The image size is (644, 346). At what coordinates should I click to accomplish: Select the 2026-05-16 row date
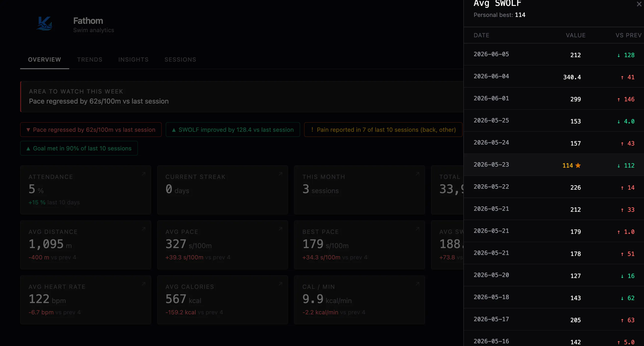491,341
